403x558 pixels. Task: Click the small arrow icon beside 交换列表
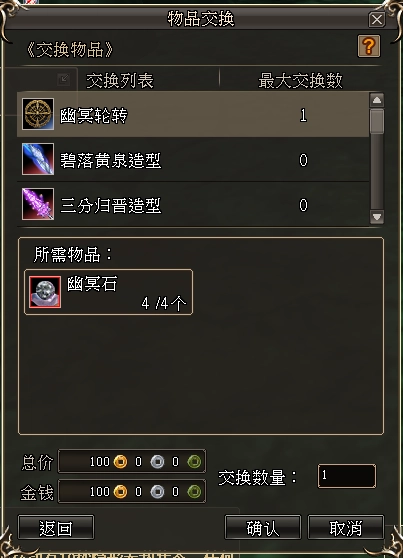click(x=64, y=79)
